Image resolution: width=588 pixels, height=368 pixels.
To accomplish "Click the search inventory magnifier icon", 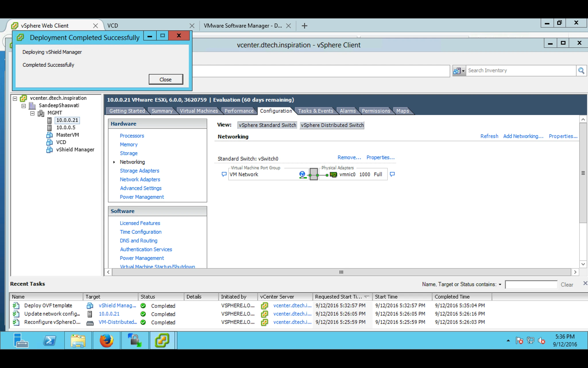I will click(581, 70).
